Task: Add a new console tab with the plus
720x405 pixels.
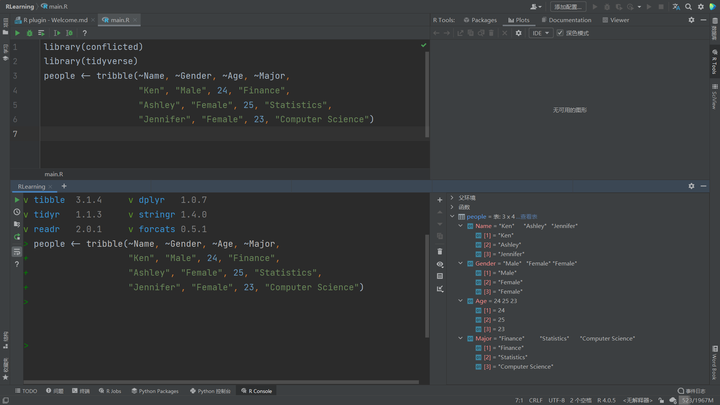Action: pos(64,186)
